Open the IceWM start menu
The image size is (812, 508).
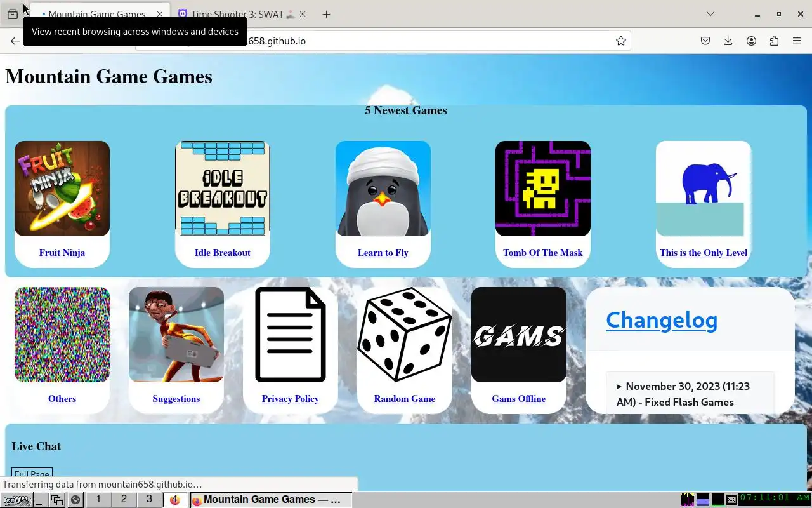pos(16,500)
